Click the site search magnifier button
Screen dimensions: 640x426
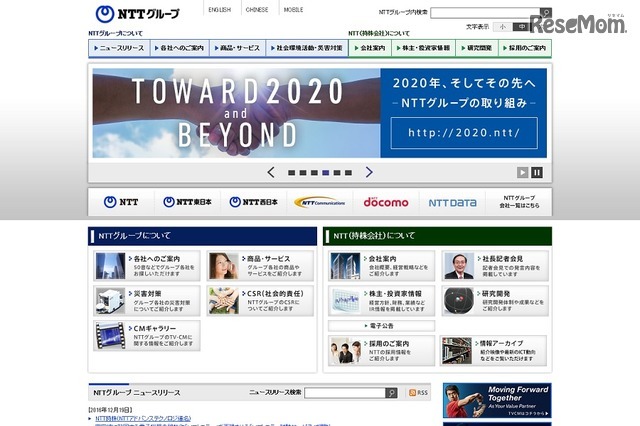coord(546,13)
